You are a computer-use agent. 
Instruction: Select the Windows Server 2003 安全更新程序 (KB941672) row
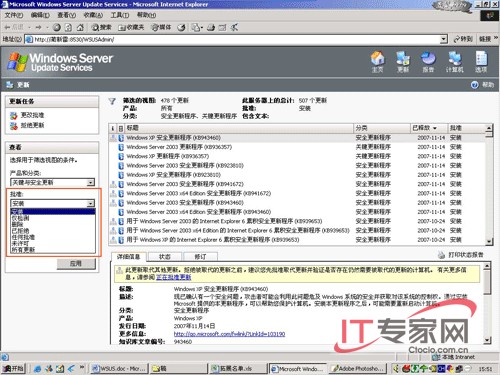coord(297,184)
